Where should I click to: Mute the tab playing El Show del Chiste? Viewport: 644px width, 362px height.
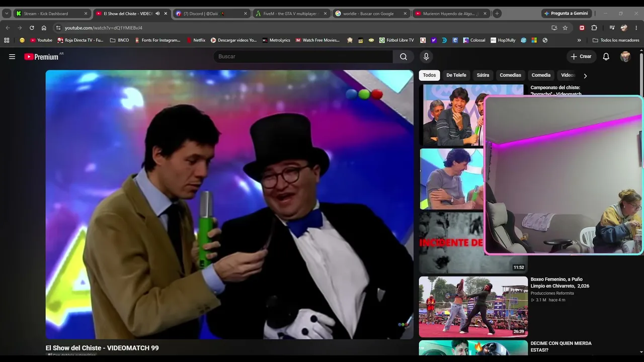coord(157,14)
